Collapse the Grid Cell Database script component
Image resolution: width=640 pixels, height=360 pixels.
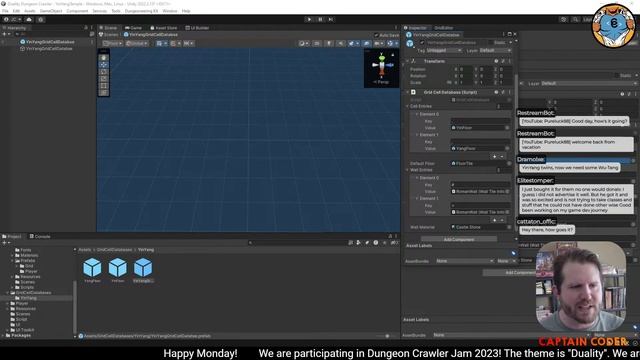[407, 92]
